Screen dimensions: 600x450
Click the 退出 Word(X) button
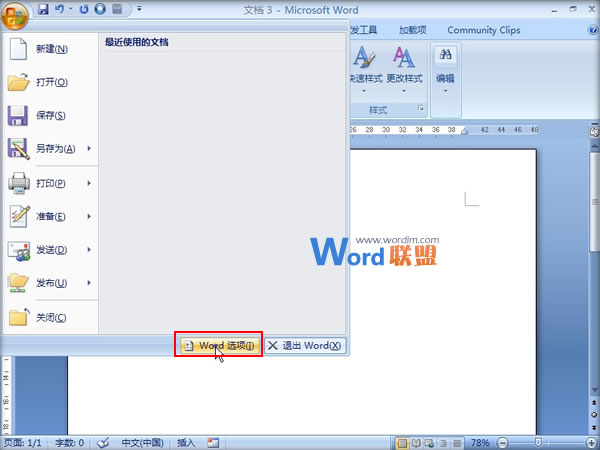[305, 346]
